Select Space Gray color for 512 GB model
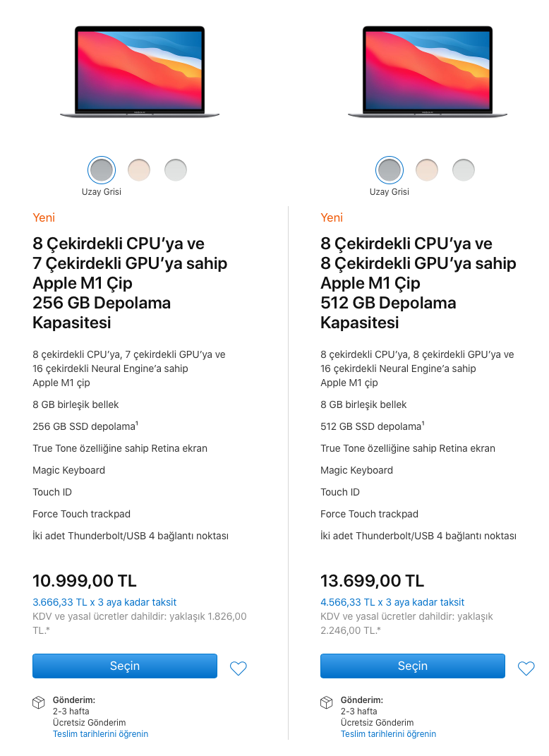549x756 pixels. tap(390, 169)
